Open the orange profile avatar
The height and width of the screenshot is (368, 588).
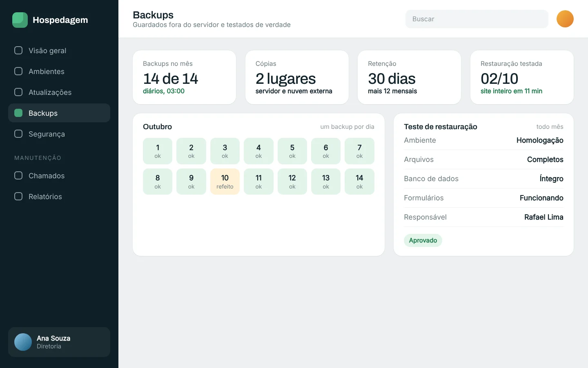(565, 19)
